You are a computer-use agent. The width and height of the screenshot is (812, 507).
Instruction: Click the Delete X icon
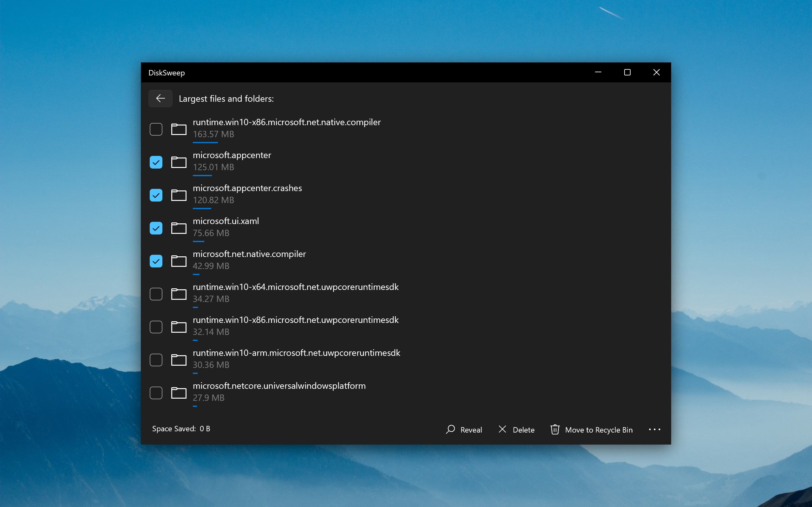502,429
